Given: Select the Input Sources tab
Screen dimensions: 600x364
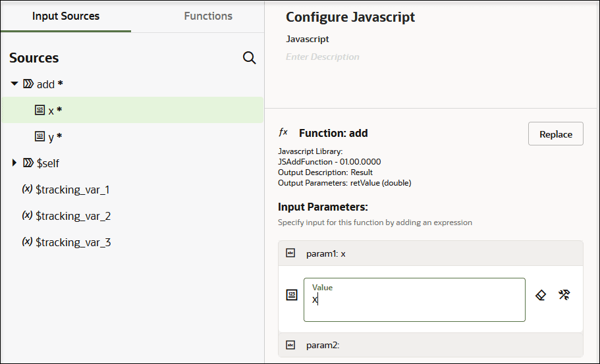Looking at the screenshot, I should coord(66,16).
